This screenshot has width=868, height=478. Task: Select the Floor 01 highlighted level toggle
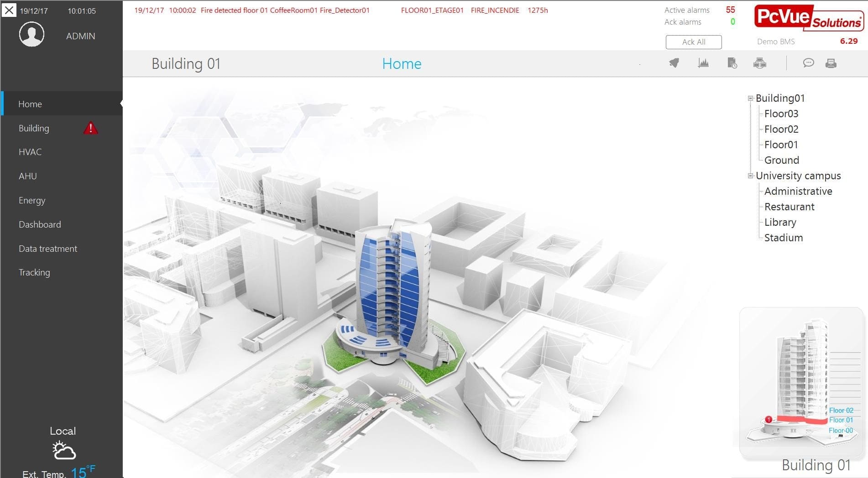[841, 420]
